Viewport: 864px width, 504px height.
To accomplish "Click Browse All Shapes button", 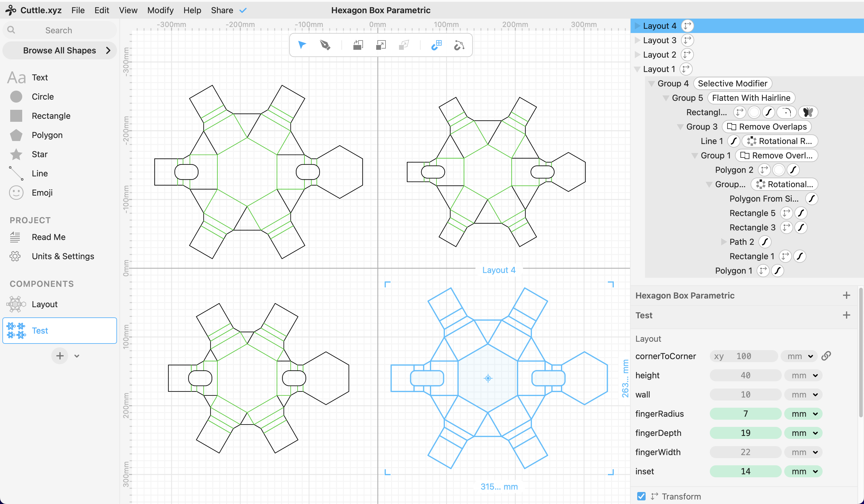I will [60, 50].
